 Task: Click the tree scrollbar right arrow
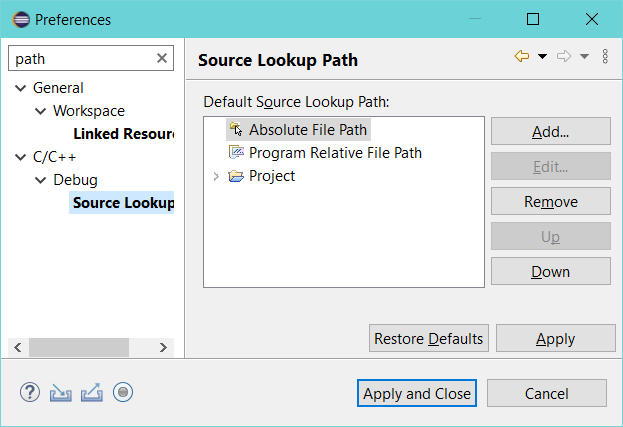163,348
